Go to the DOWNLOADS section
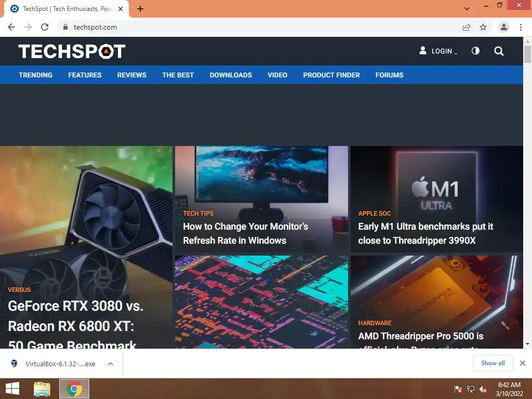This screenshot has height=399, width=532. pos(231,75)
